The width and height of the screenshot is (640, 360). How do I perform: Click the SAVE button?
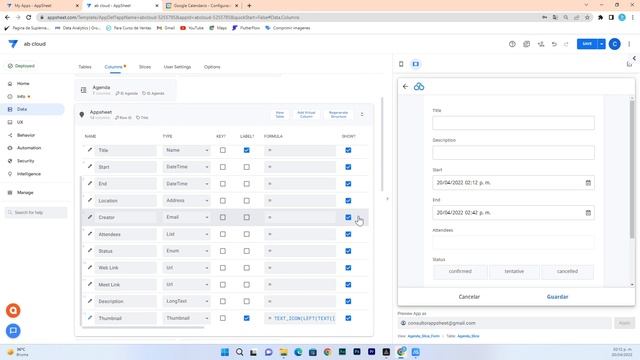tap(587, 44)
